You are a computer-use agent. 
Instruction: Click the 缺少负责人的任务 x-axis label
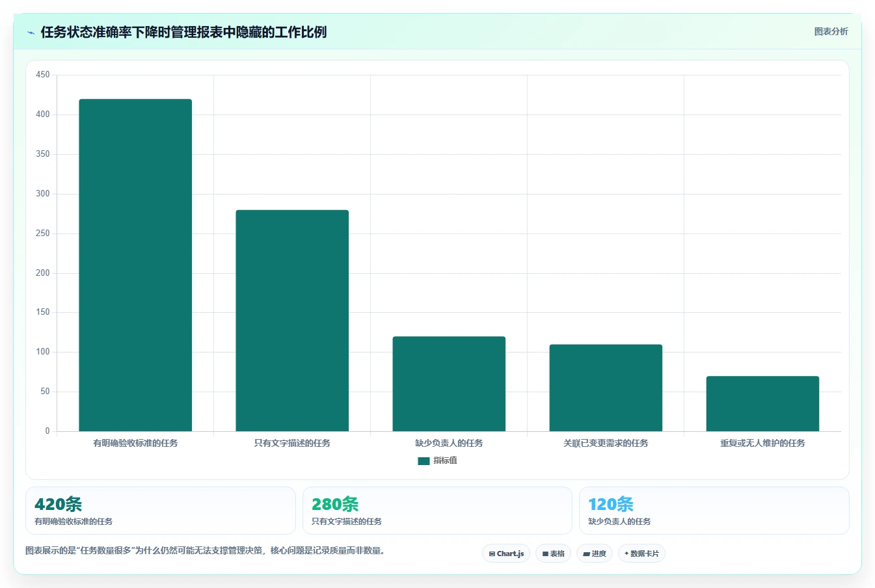449,443
